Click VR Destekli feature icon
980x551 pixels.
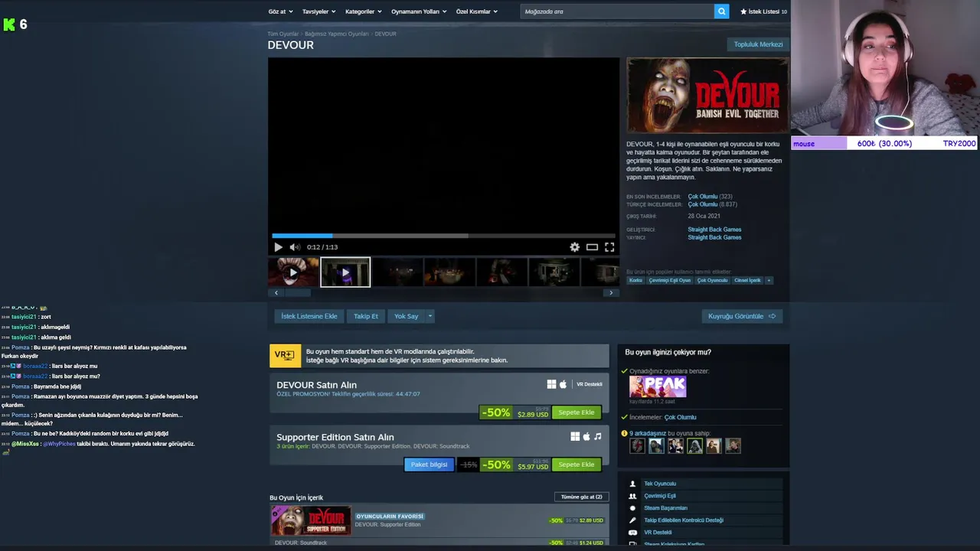[x=632, y=533]
